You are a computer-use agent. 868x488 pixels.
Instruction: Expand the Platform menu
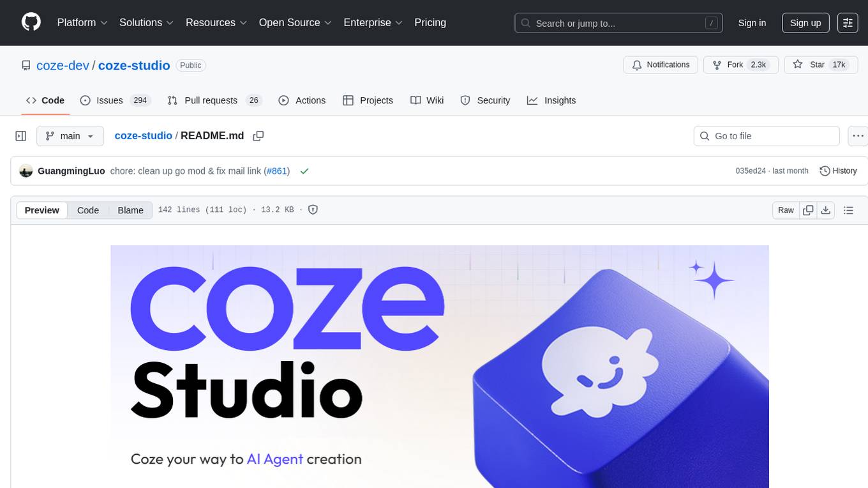coord(82,22)
